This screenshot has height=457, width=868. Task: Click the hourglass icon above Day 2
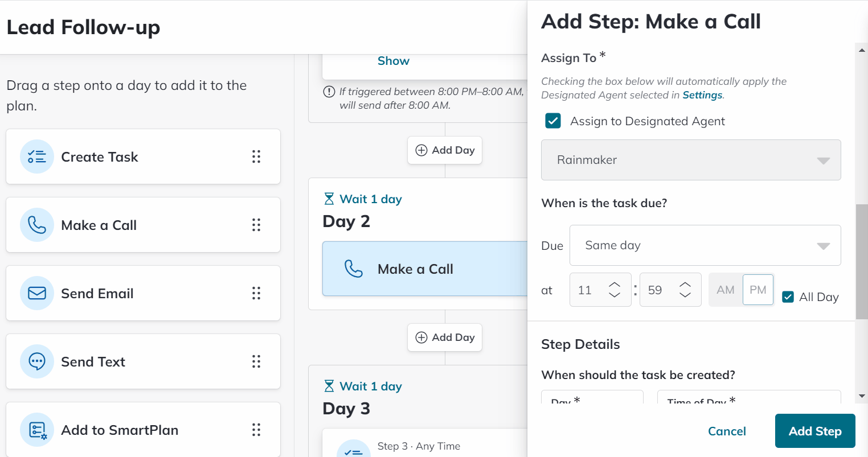[329, 199]
